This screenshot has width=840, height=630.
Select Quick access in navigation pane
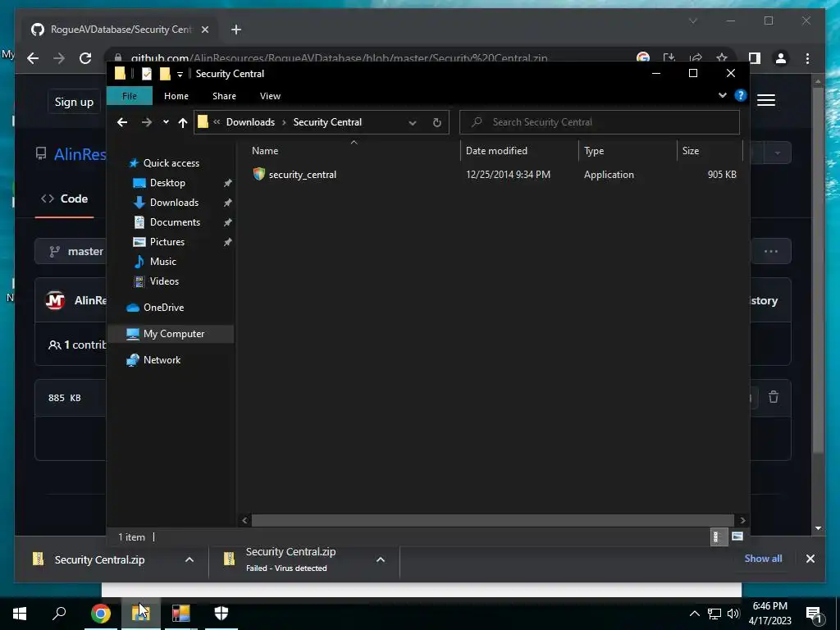pyautogui.click(x=171, y=163)
